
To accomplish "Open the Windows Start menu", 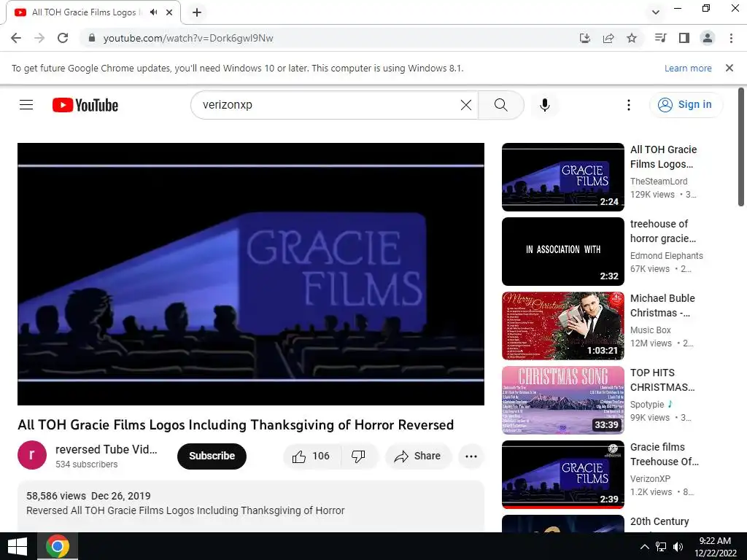I will tap(18, 546).
